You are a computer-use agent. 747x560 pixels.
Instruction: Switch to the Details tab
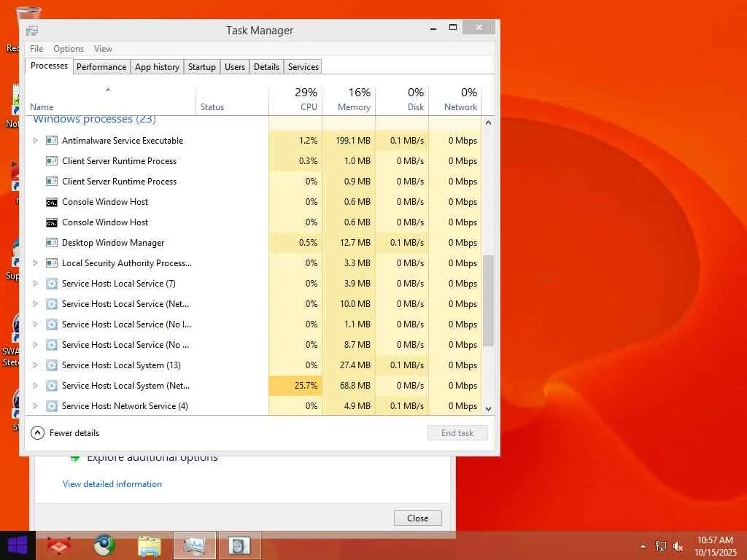pyautogui.click(x=266, y=67)
